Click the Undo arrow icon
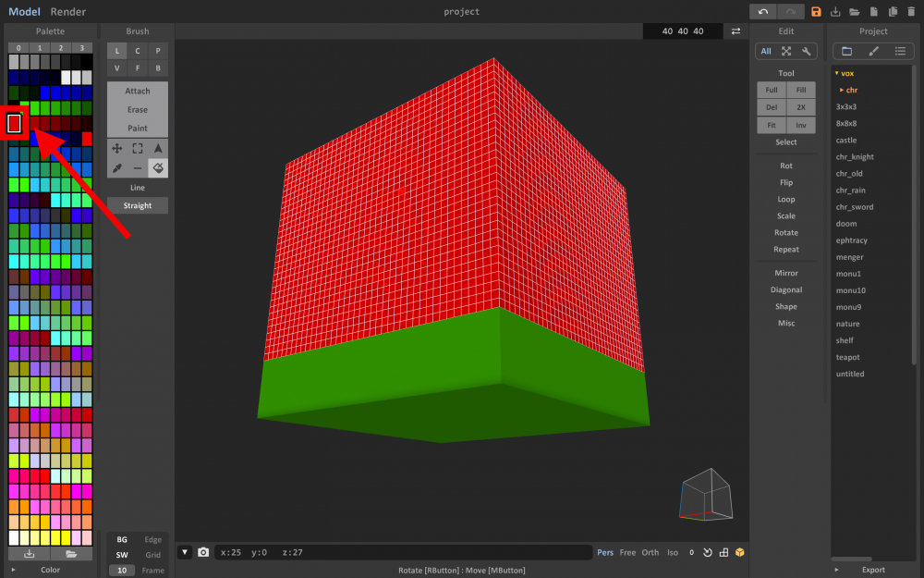Screen dimensions: 924x578 pyautogui.click(x=763, y=11)
